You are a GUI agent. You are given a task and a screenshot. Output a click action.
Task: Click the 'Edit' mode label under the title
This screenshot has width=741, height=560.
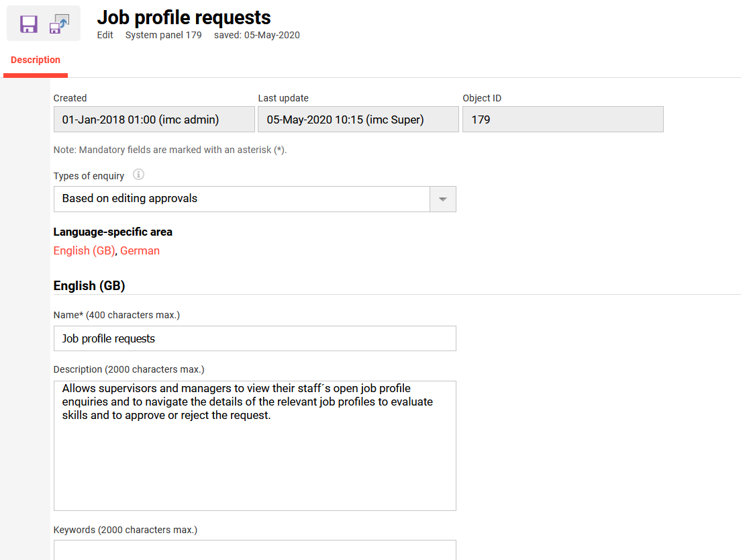click(105, 35)
